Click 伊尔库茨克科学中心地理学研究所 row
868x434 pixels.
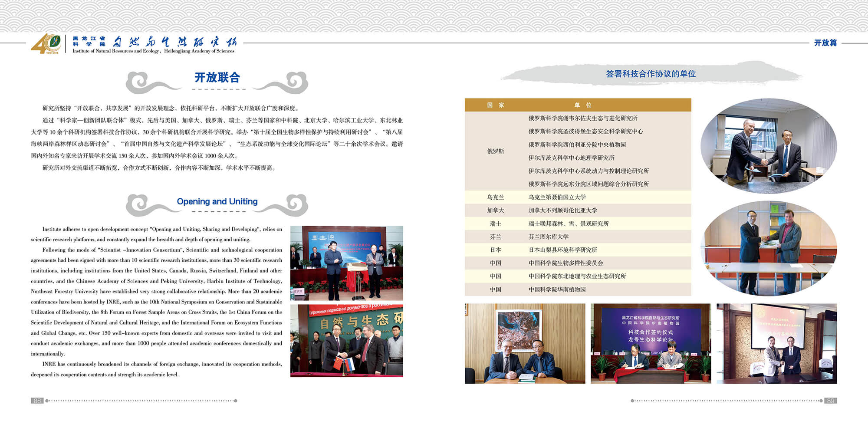coord(571,158)
